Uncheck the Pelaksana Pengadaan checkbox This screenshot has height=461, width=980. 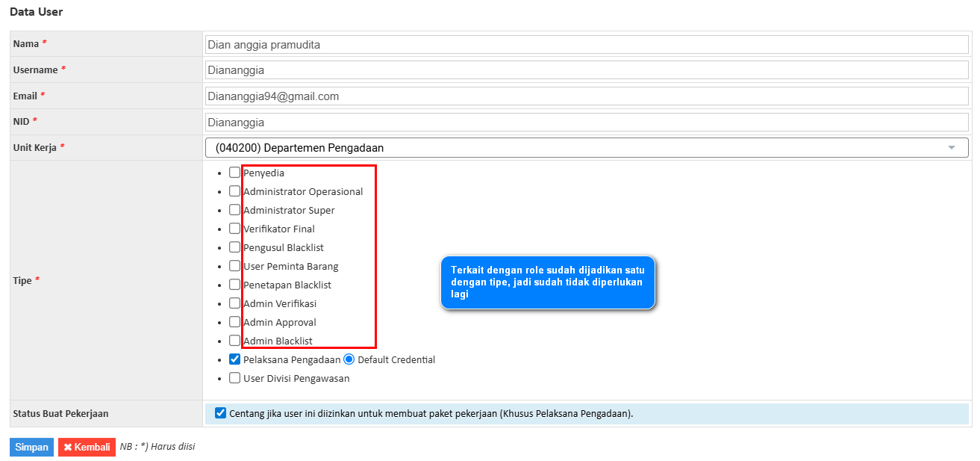[x=234, y=359]
